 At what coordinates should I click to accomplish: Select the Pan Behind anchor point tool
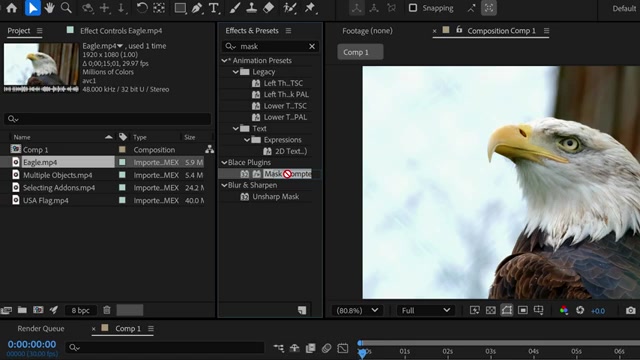159,8
